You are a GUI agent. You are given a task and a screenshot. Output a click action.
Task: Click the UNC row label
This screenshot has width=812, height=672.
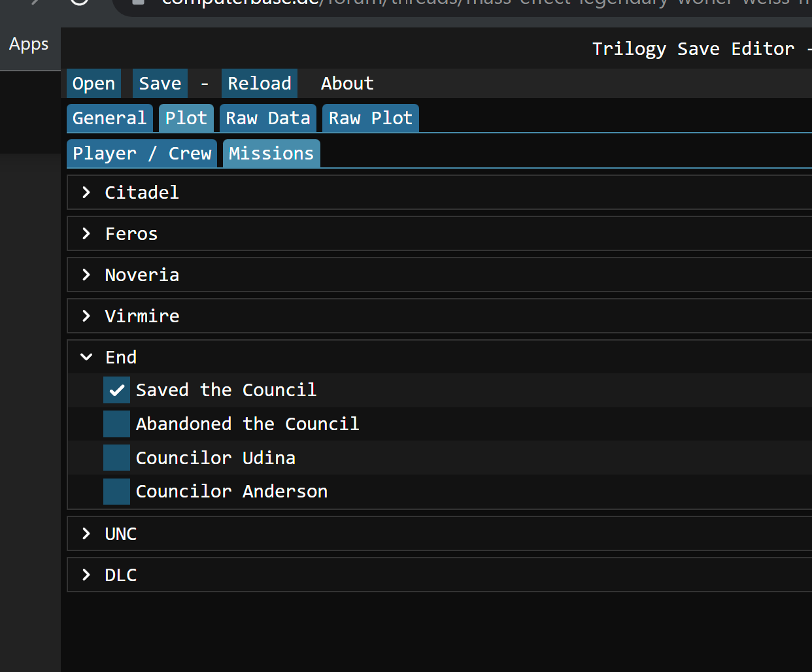[121, 533]
